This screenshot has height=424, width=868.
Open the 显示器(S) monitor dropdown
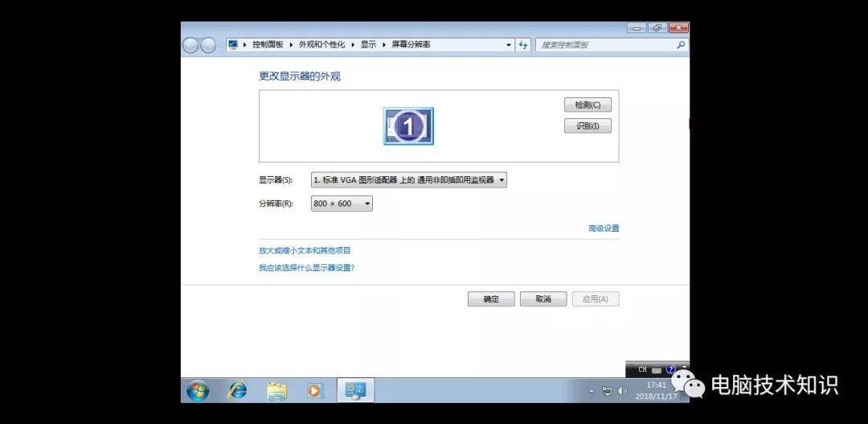coord(409,180)
